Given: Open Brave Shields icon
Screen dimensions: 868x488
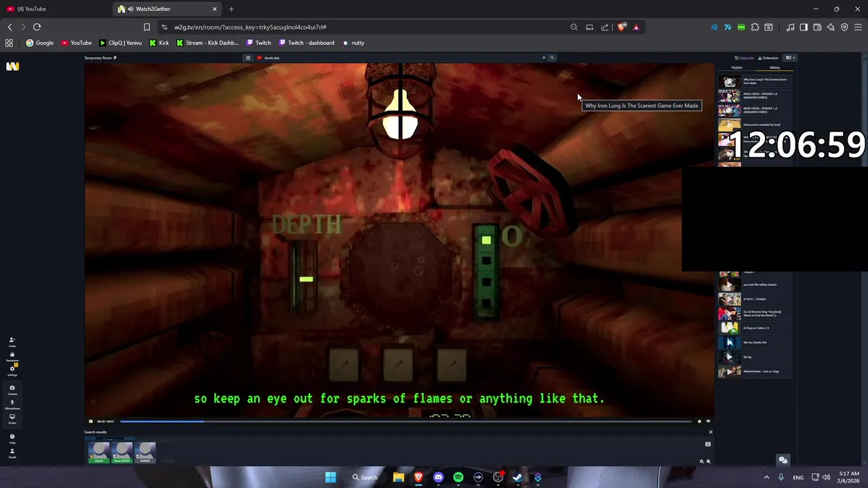Looking at the screenshot, I should pyautogui.click(x=621, y=27).
